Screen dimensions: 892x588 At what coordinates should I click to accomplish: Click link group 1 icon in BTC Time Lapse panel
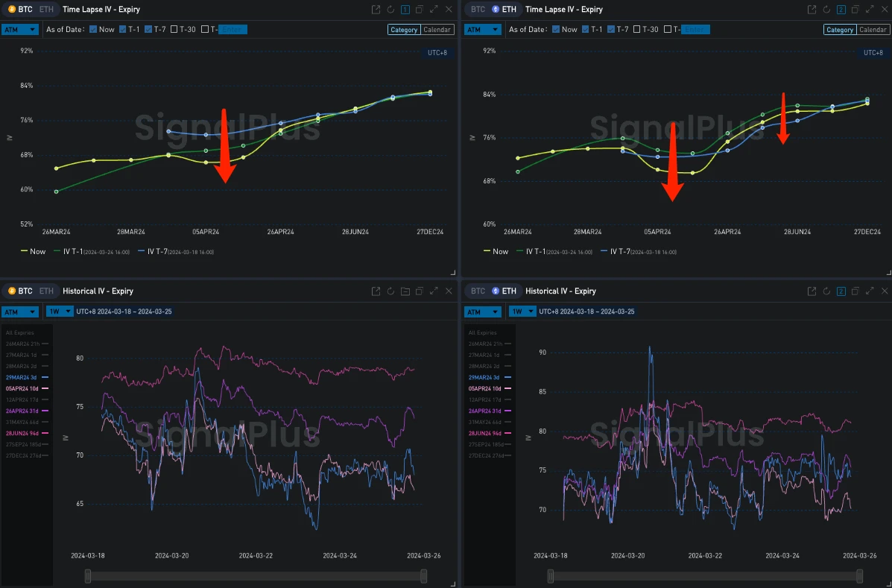[x=405, y=10]
